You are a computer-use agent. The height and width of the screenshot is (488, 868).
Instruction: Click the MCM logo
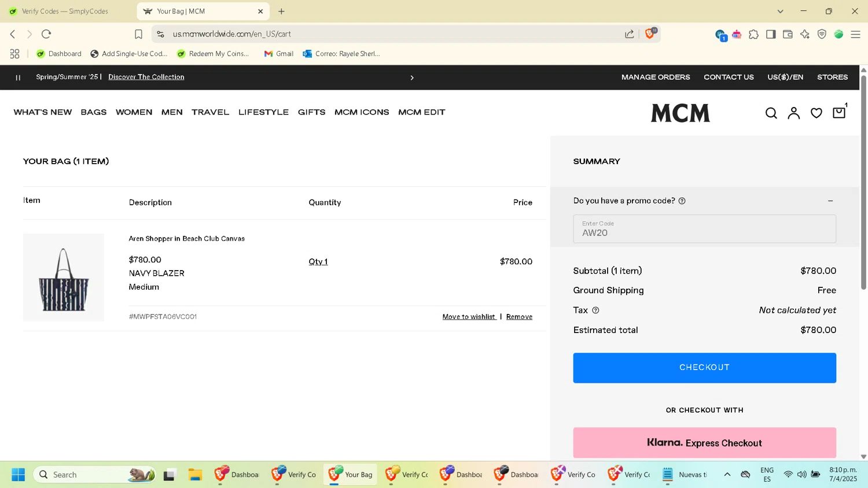680,113
